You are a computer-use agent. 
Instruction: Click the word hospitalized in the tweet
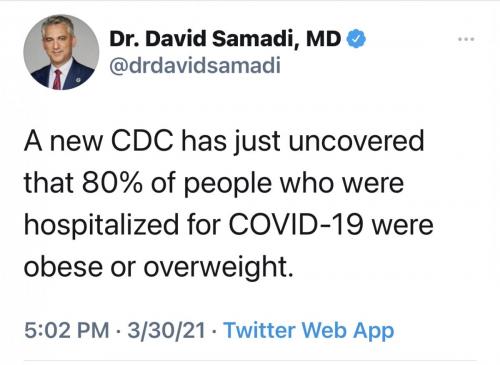[101, 225]
